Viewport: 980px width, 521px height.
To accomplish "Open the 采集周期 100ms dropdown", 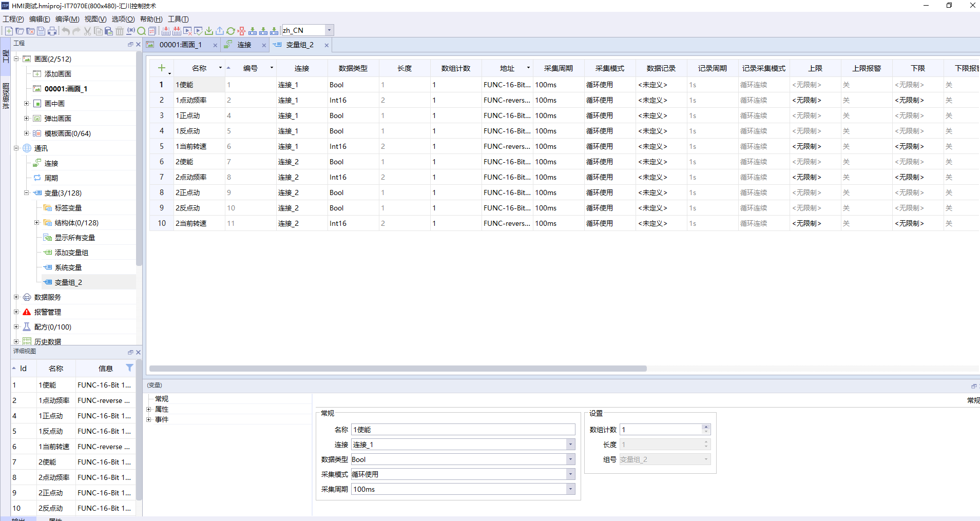I will pos(570,489).
